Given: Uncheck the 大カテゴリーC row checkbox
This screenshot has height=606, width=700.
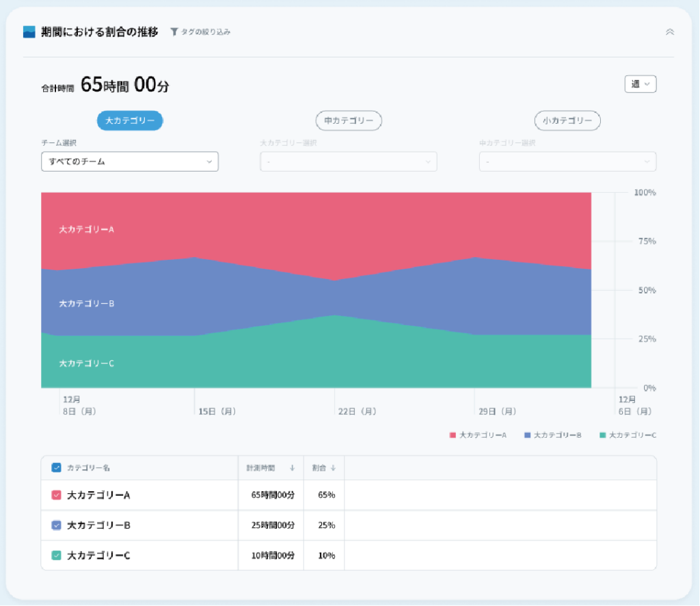Looking at the screenshot, I should pyautogui.click(x=56, y=555).
